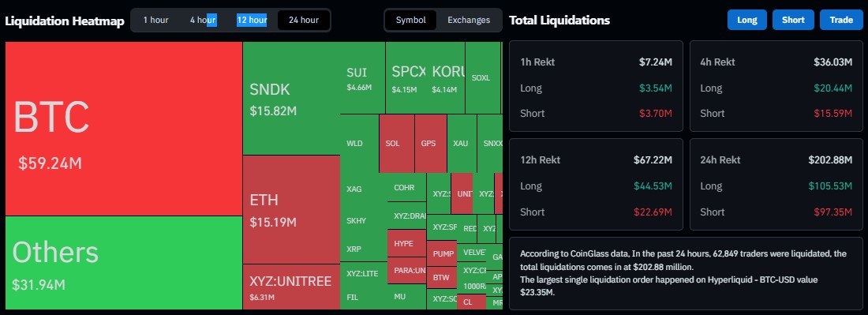Choose the 12 hour timeframe
This screenshot has height=315, width=868.
click(252, 20)
